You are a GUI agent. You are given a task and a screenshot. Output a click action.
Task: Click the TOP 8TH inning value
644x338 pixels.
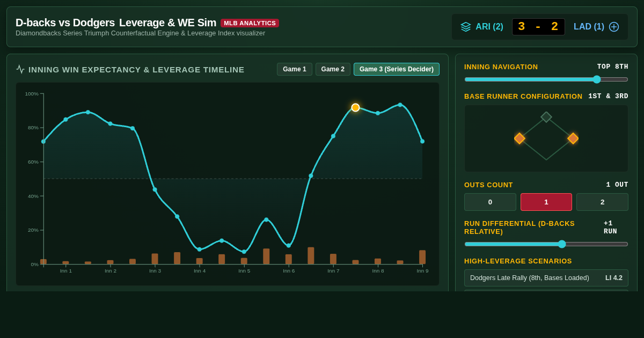(613, 67)
